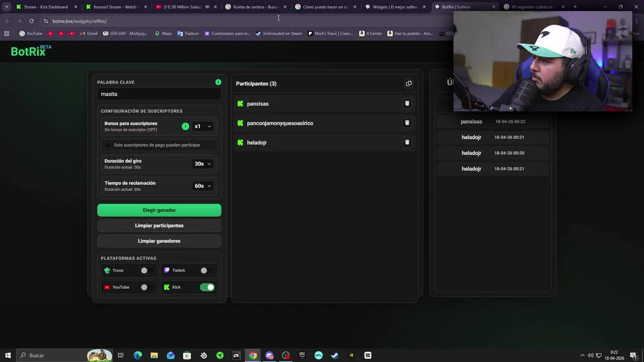
Task: Open the Steam icon in the taskbar
Action: (x=335, y=355)
